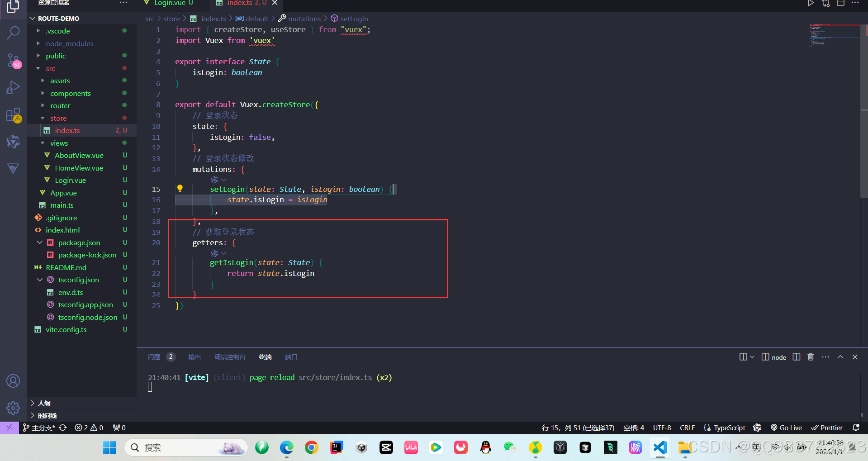Click the remote window icon in status bar
Image resolution: width=868 pixels, height=461 pixels.
click(x=9, y=428)
